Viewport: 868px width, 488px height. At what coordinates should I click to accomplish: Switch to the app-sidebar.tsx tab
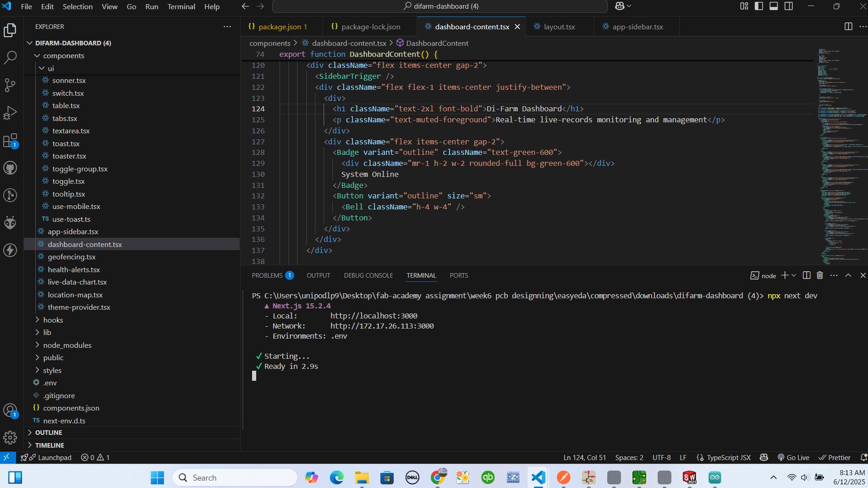pos(637,27)
